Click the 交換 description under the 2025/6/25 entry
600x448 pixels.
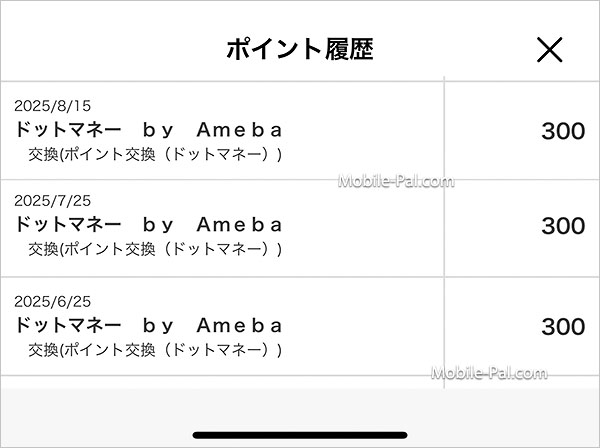coord(155,350)
